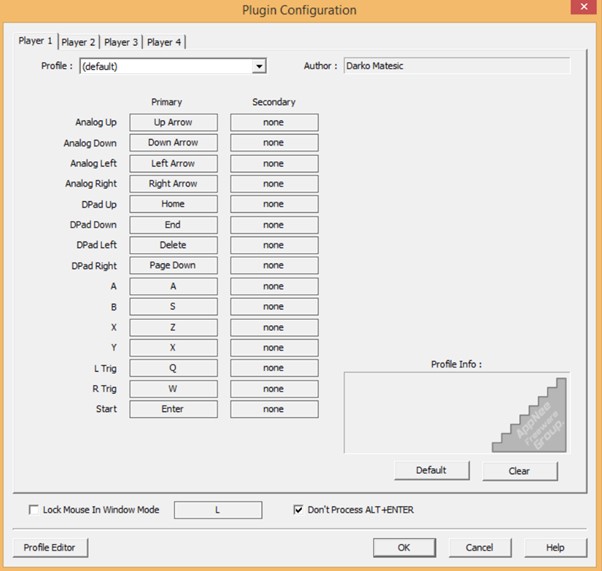Change L Trig primary key Q
Viewport: 602px width, 571px height.
(174, 368)
